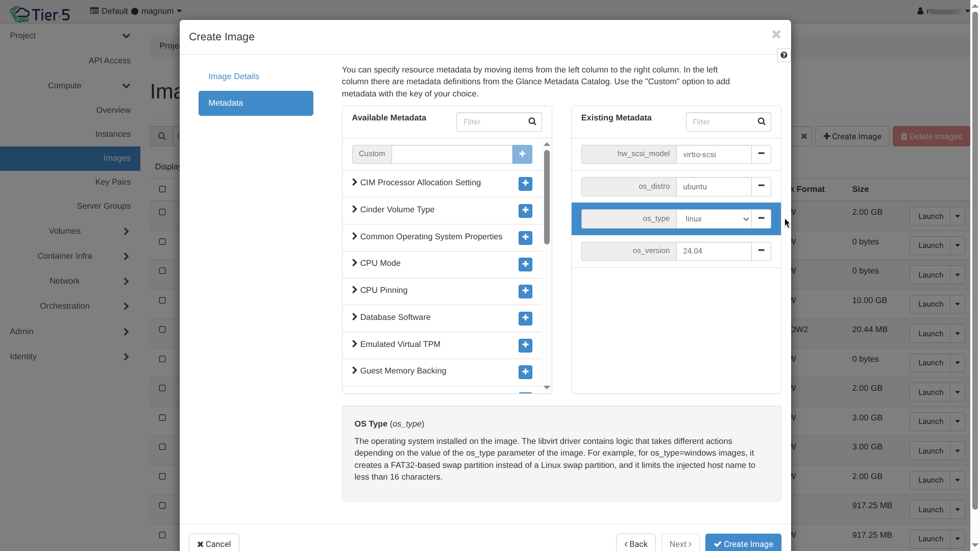The width and height of the screenshot is (980, 551).
Task: Open the os_type linux dropdown
Action: coord(714,219)
